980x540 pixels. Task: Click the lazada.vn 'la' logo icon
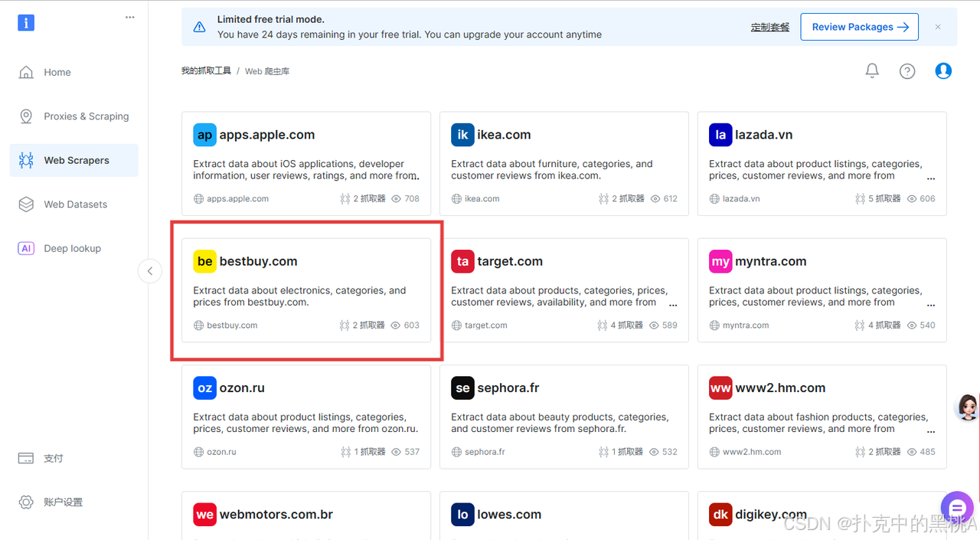tap(720, 135)
